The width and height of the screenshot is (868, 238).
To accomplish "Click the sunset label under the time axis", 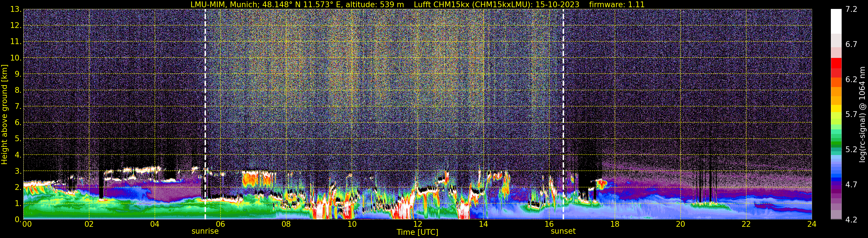I will [563, 231].
